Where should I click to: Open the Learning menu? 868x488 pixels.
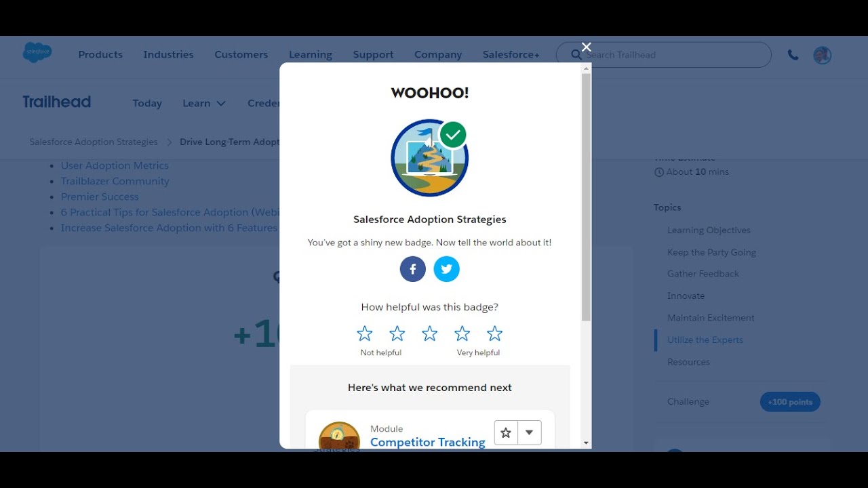point(311,54)
